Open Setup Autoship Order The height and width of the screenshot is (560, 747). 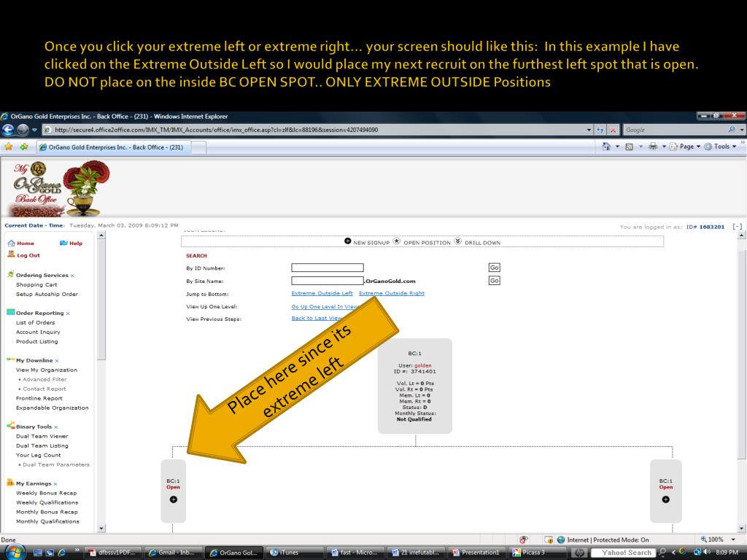pyautogui.click(x=47, y=295)
